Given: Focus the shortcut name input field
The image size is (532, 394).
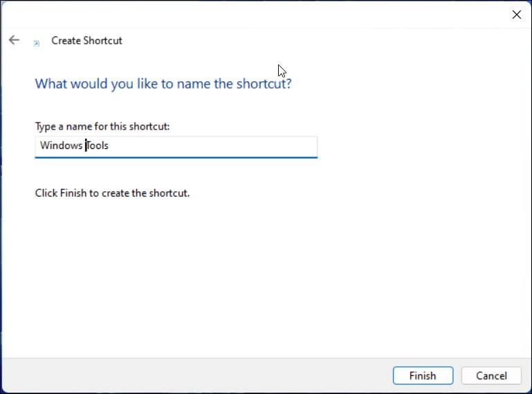Looking at the screenshot, I should [x=176, y=147].
